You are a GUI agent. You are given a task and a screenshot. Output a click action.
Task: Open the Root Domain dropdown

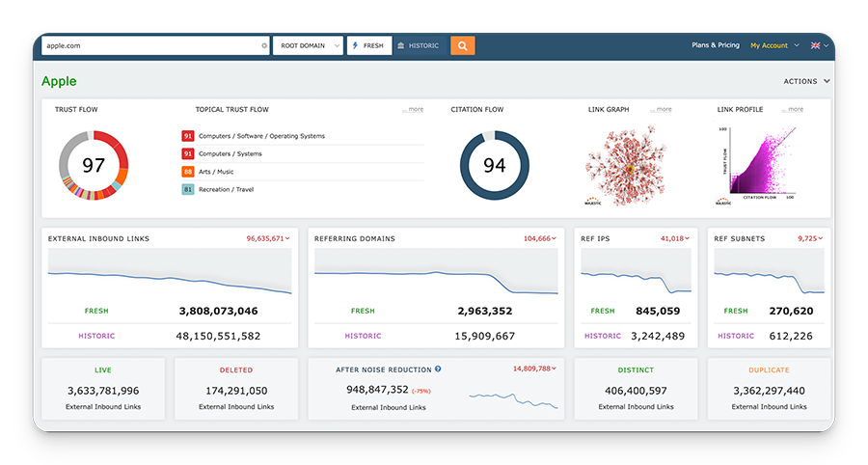coord(308,46)
